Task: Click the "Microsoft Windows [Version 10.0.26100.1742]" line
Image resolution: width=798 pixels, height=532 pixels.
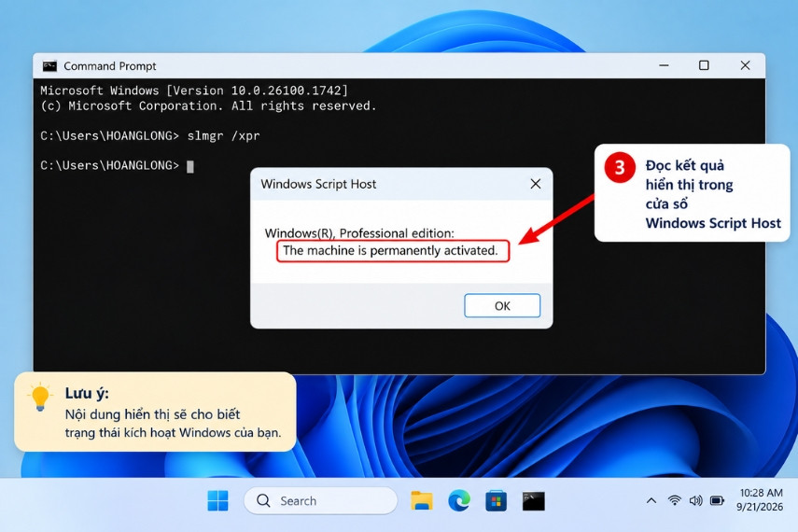Action: [x=194, y=91]
